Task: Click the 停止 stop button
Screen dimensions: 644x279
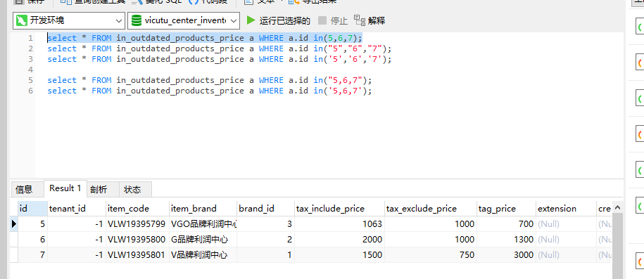Action: [333, 20]
